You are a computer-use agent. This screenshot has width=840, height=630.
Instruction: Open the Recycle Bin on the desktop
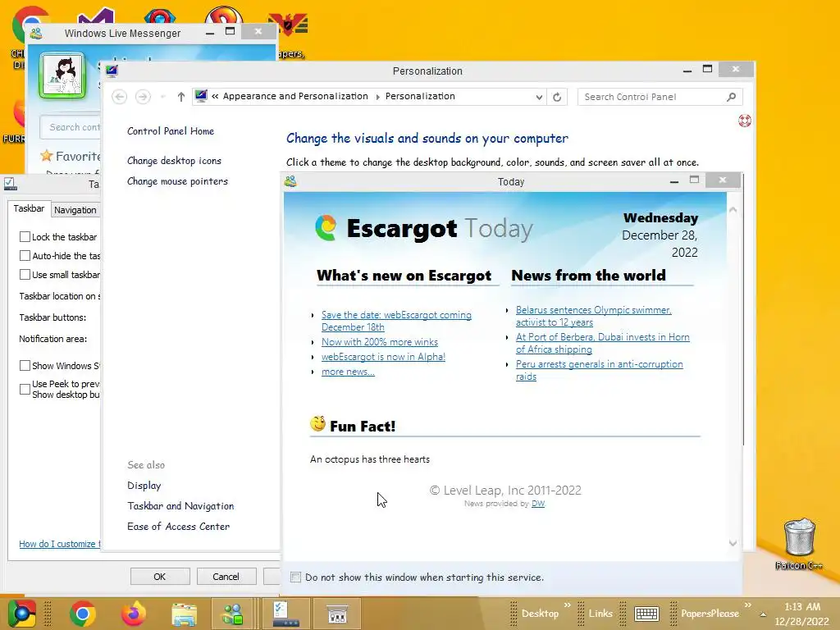799,543
